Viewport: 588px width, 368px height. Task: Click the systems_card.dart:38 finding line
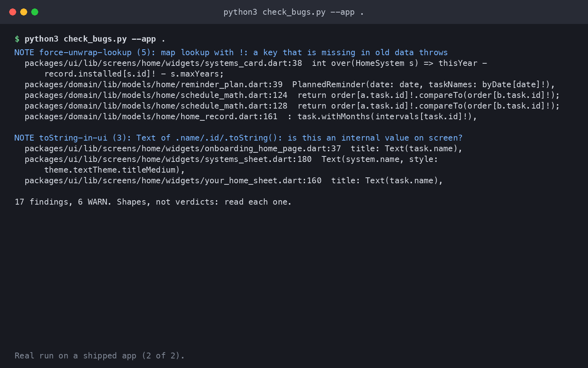point(256,63)
